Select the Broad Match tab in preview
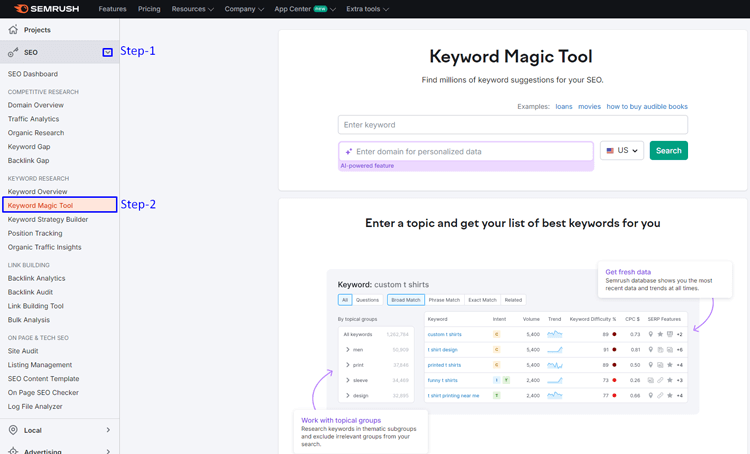The image size is (750, 454). click(x=406, y=300)
